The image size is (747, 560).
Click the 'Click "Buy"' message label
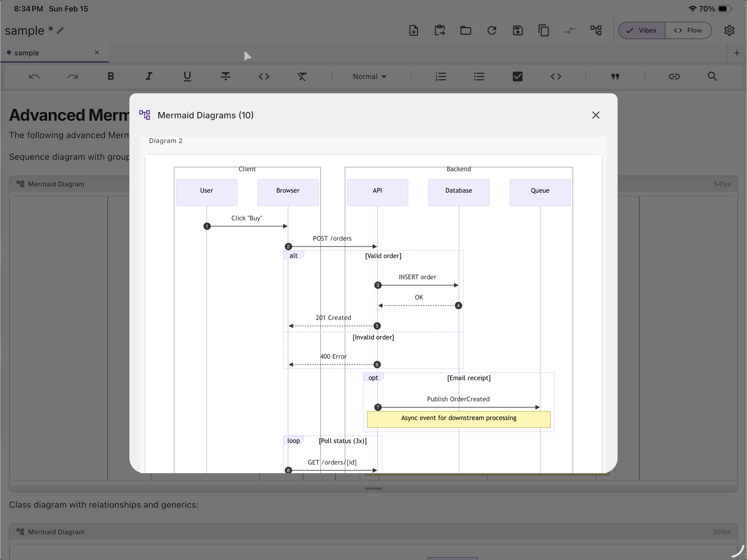(247, 218)
